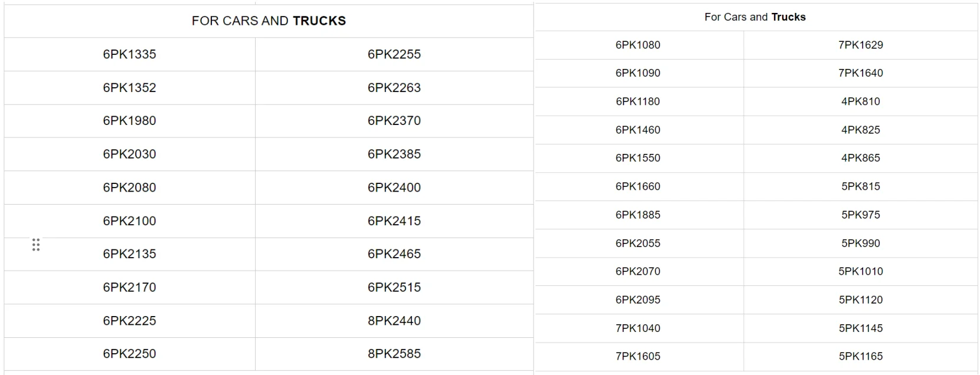
Task: Select cell 7PK1629
Action: tap(861, 45)
